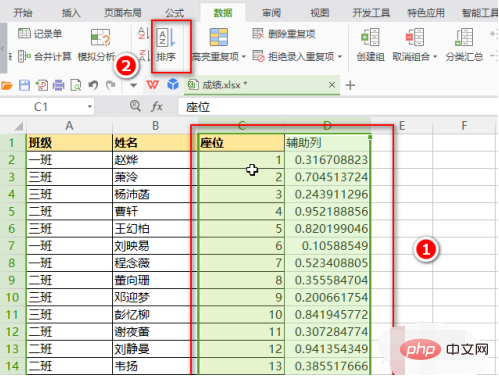Select column E header
Viewport: 499px width, 382px height.
402,126
